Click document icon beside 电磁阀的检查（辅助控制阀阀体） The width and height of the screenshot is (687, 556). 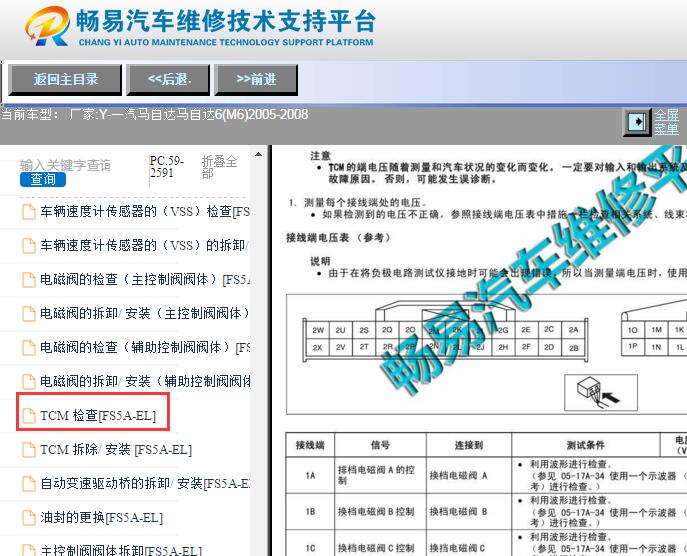(x=29, y=347)
